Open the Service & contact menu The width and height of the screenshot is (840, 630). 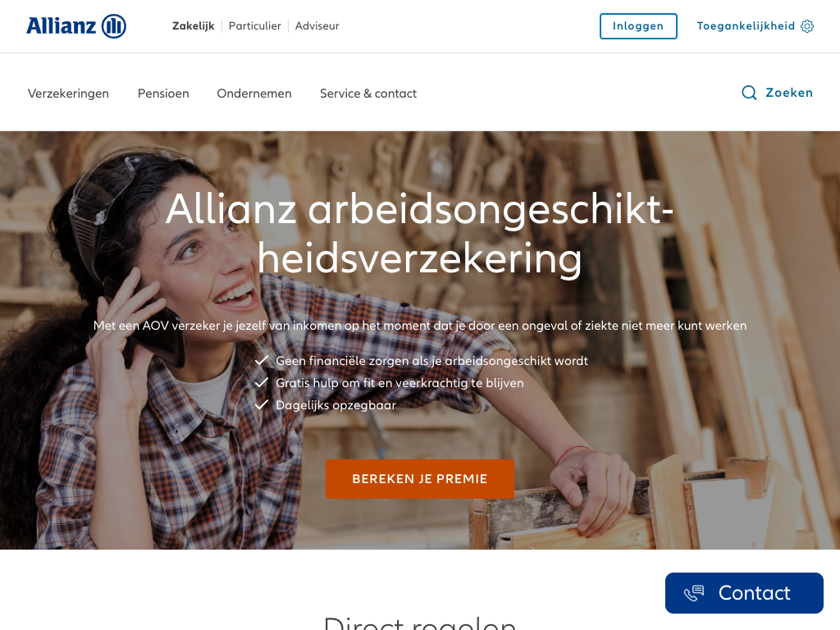(368, 94)
